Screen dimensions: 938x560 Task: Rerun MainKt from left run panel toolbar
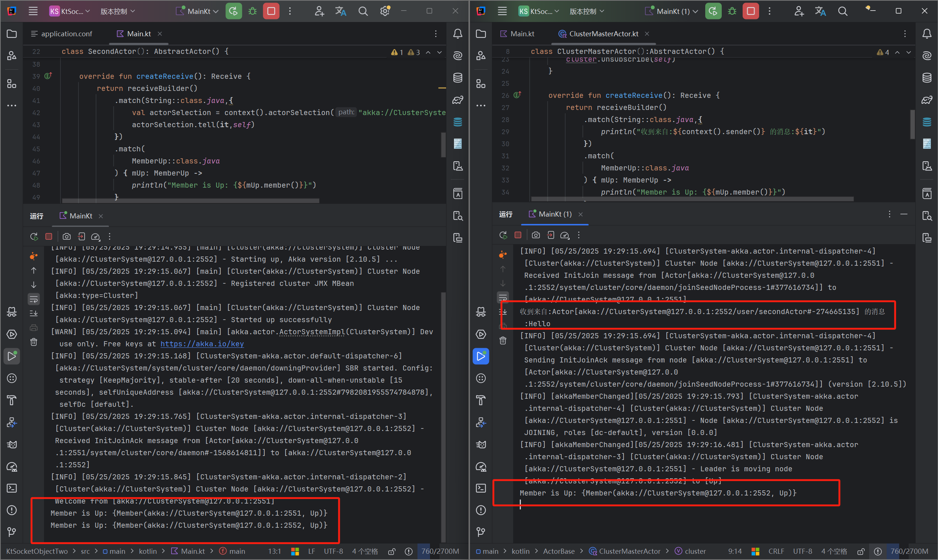point(34,237)
